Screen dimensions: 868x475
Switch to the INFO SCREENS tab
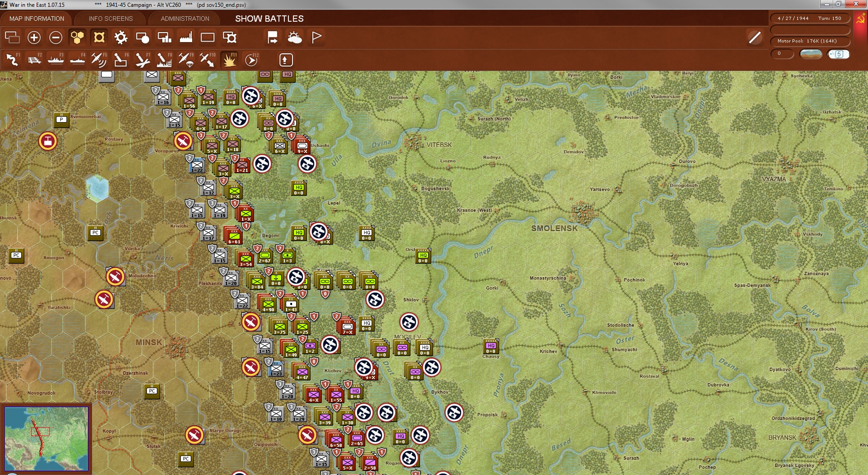point(111,19)
